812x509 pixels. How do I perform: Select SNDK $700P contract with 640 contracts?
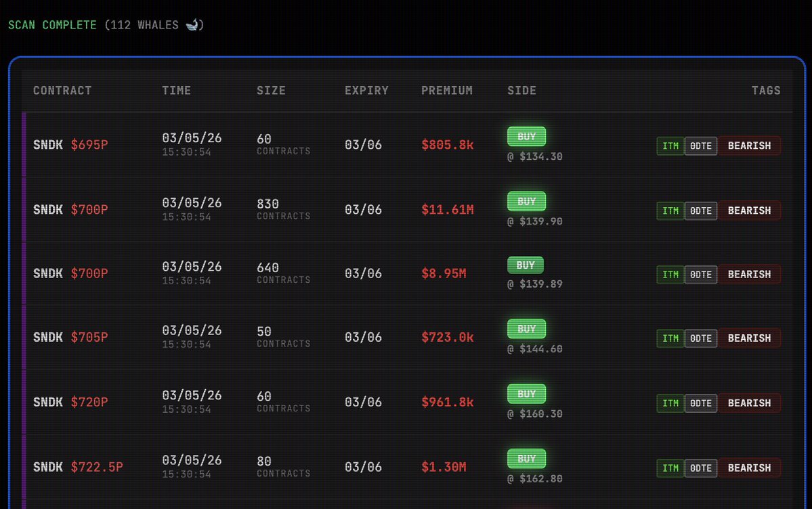point(70,273)
